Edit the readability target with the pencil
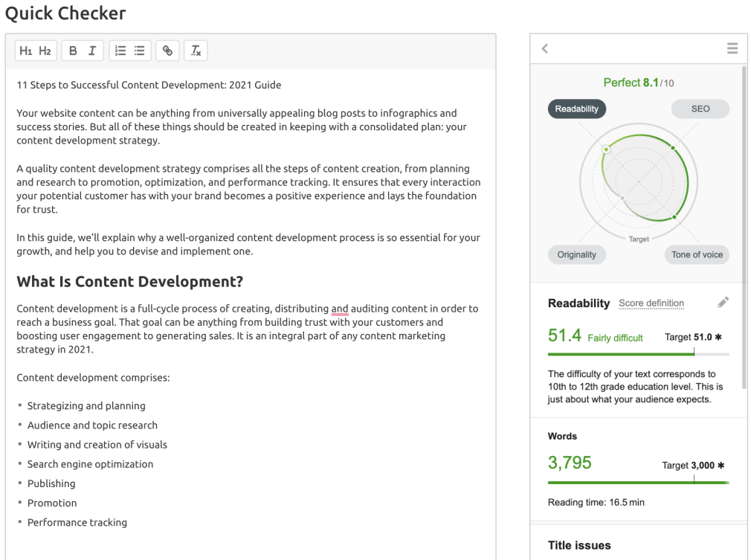The width and height of the screenshot is (751, 560). [722, 302]
